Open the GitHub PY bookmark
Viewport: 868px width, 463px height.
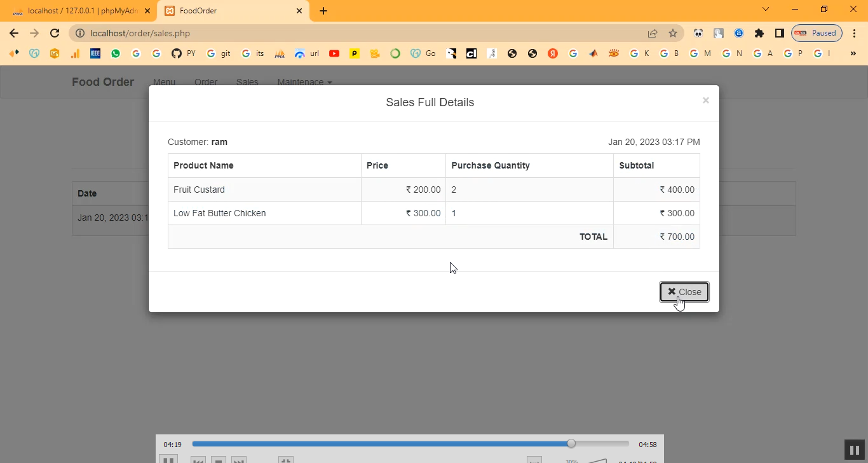tap(183, 54)
